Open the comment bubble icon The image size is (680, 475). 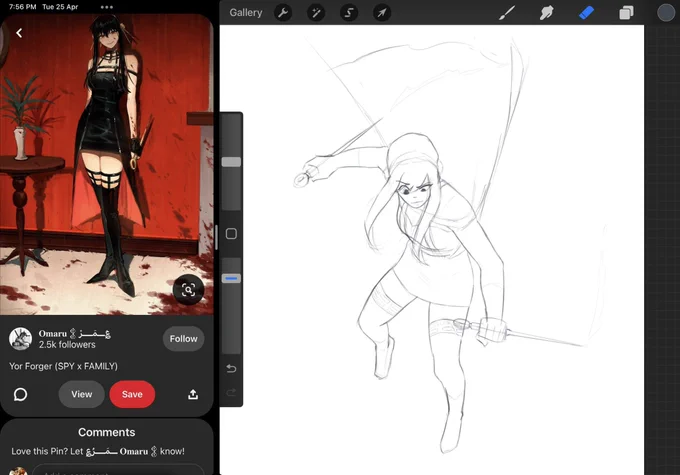[20, 394]
